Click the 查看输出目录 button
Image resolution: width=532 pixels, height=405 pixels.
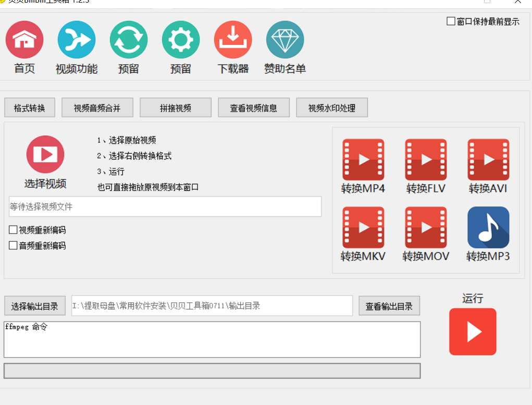pyautogui.click(x=389, y=306)
